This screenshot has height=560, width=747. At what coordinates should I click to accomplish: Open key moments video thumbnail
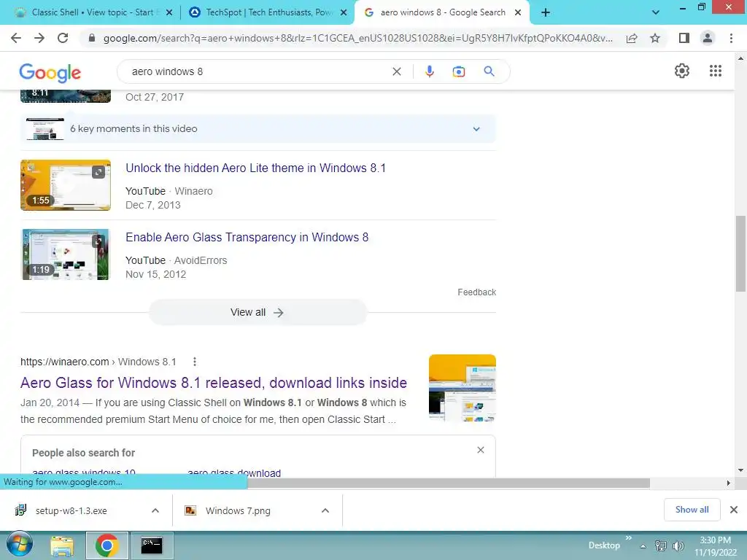(45, 128)
